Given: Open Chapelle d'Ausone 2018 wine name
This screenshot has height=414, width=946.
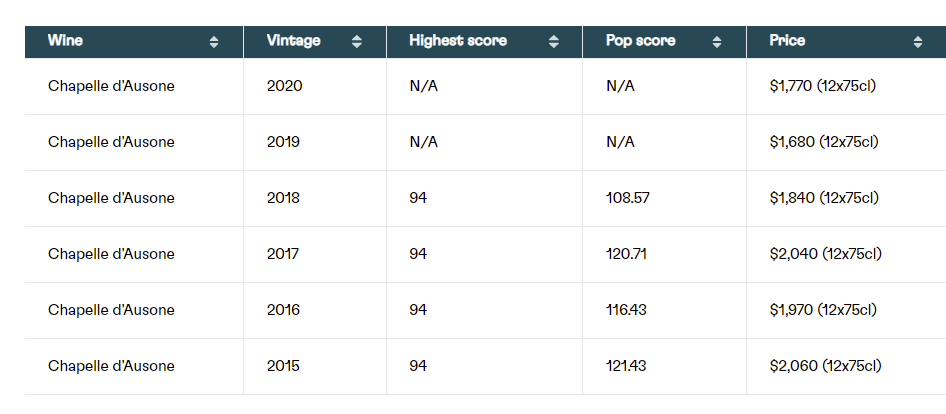Looking at the screenshot, I should click(x=111, y=198).
